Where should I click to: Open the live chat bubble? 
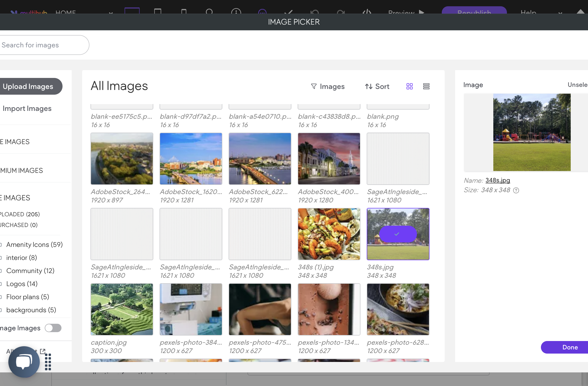point(24,362)
